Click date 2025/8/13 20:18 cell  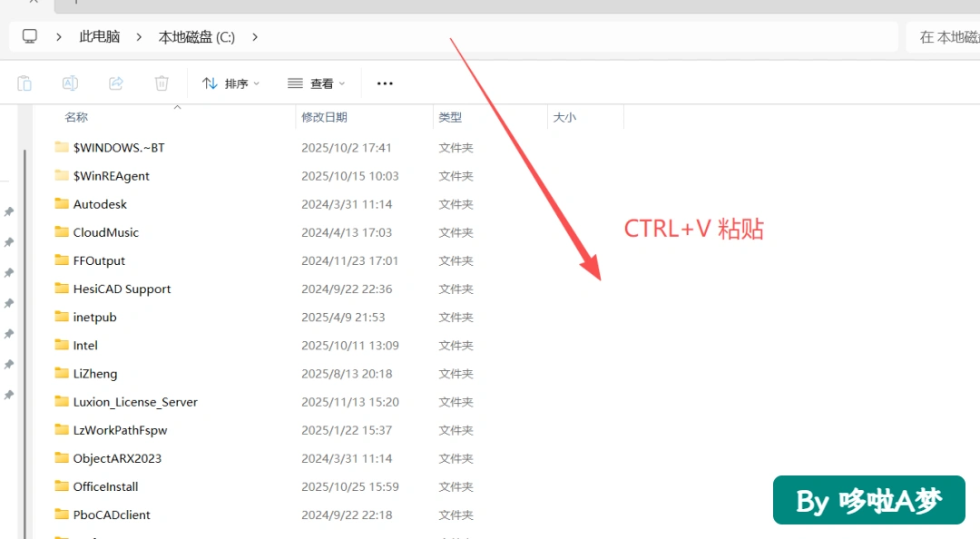coord(347,373)
